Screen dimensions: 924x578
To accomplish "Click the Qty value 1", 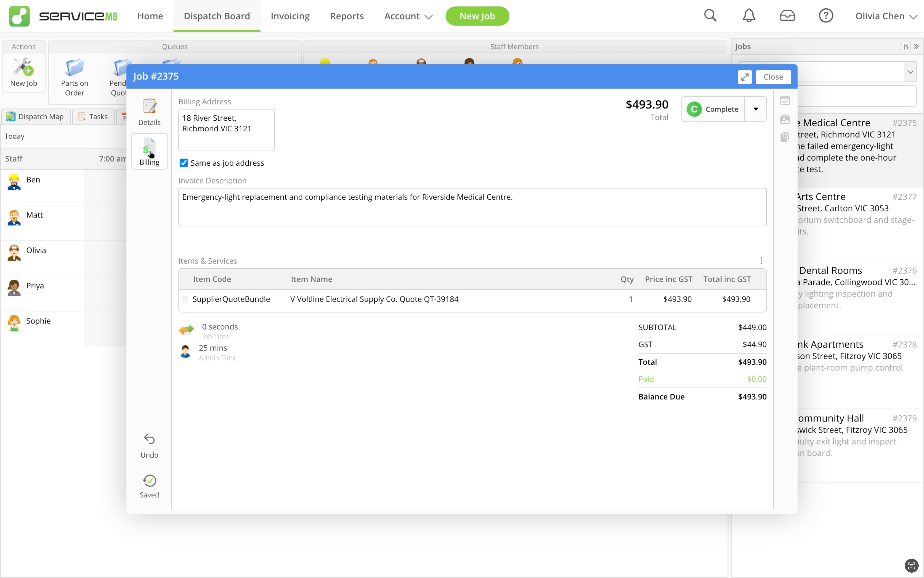I will point(631,299).
